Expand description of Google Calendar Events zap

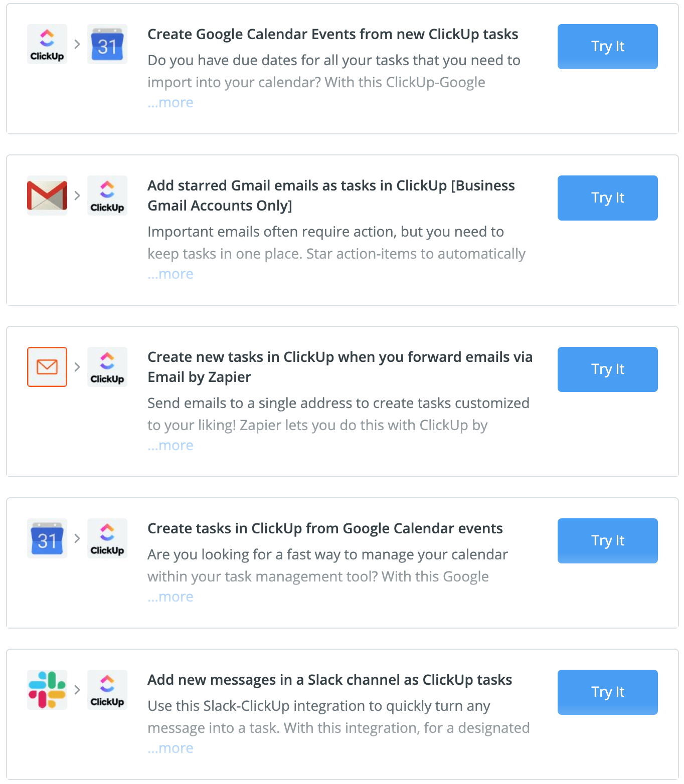point(170,103)
